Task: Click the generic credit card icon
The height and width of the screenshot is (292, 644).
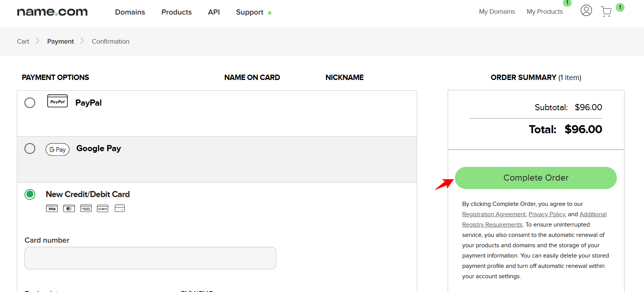Action: click(x=120, y=208)
